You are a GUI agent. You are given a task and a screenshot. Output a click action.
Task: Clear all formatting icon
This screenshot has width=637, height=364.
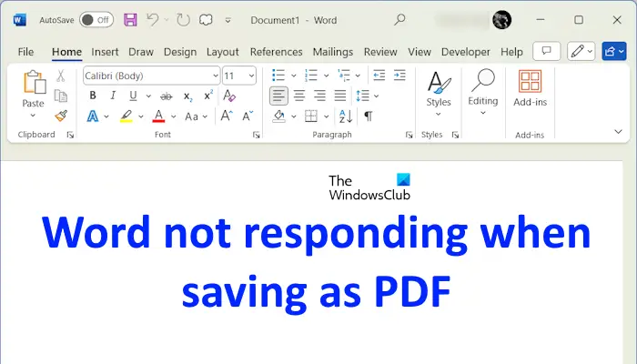pyautogui.click(x=229, y=96)
